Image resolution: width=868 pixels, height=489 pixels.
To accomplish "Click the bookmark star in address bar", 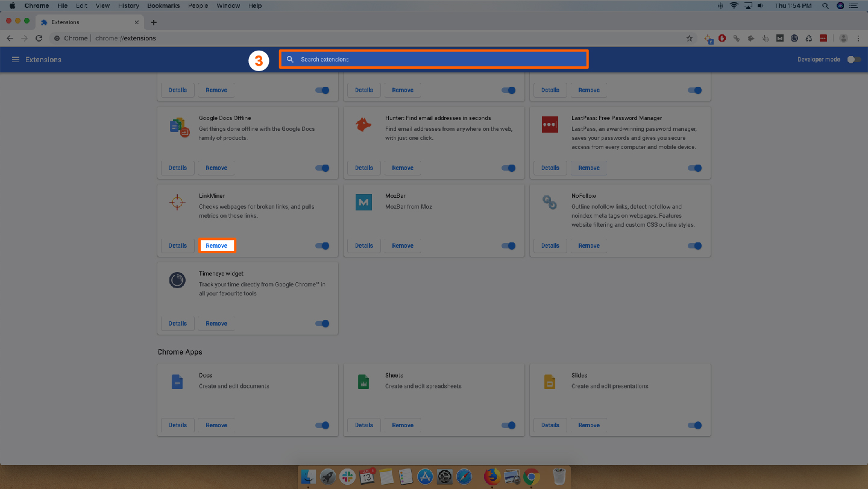I will 690,38.
